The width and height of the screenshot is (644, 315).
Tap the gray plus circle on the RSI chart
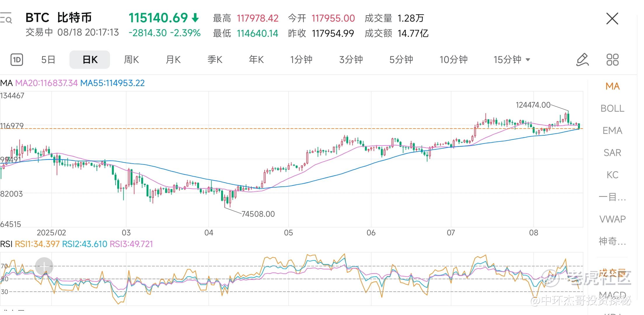(44, 266)
